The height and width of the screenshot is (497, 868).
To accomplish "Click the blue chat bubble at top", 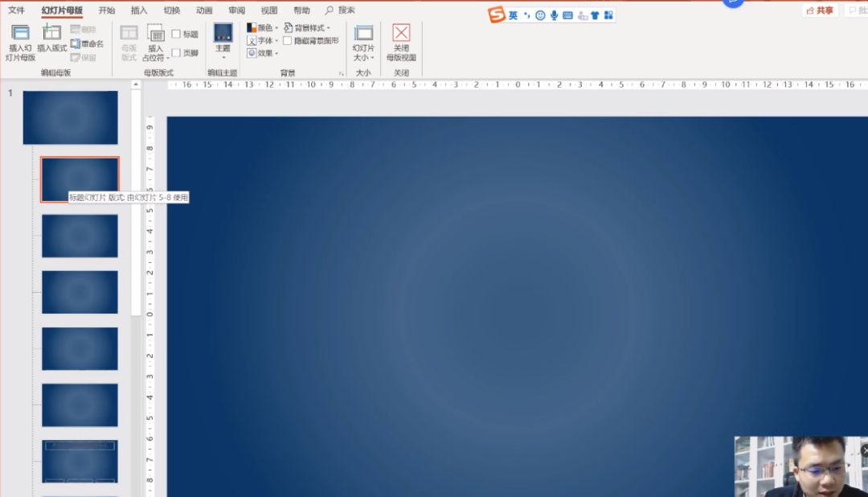I will pos(733,2).
